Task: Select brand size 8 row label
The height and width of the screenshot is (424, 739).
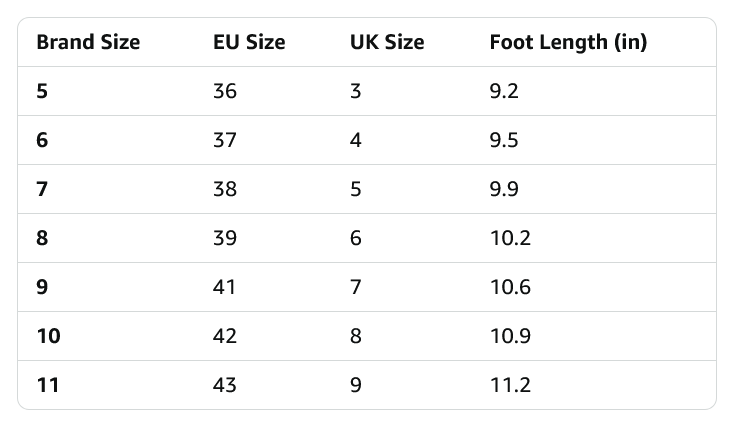Action: pyautogui.click(x=42, y=238)
